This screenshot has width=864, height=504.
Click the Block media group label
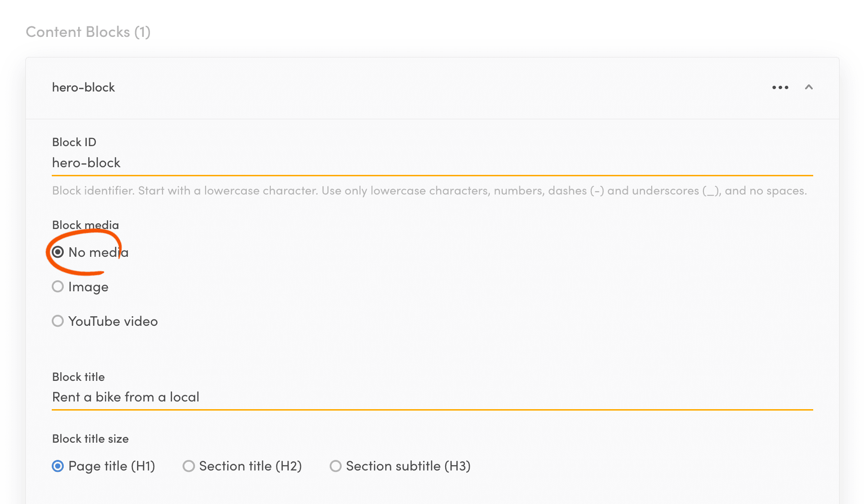coord(85,225)
